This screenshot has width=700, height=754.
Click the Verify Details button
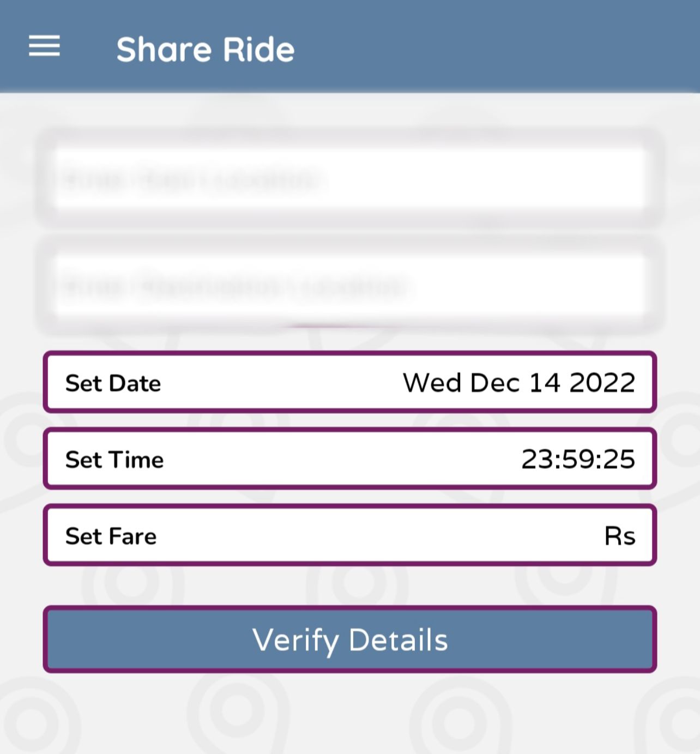pos(350,639)
